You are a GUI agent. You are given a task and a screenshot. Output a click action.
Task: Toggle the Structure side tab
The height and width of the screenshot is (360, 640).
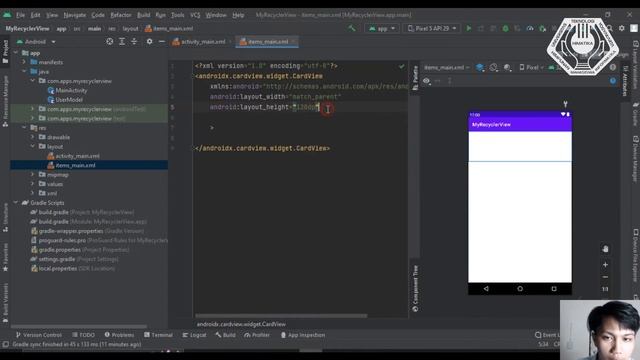tap(5, 218)
